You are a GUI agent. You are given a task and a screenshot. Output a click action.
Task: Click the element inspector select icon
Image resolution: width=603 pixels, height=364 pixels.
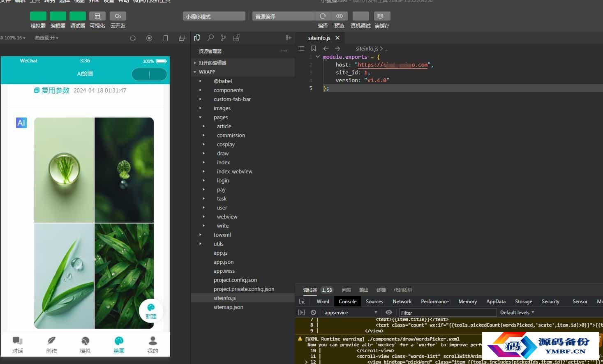(302, 302)
